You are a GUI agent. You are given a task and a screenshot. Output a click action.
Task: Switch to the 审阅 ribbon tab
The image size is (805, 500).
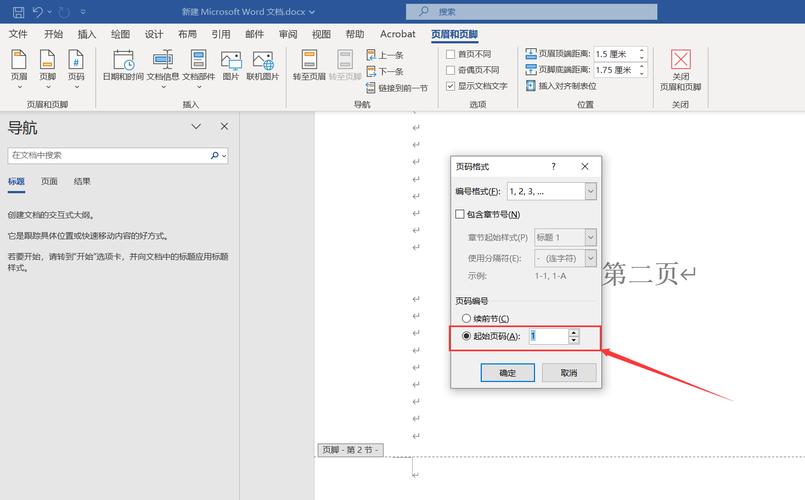(x=288, y=34)
